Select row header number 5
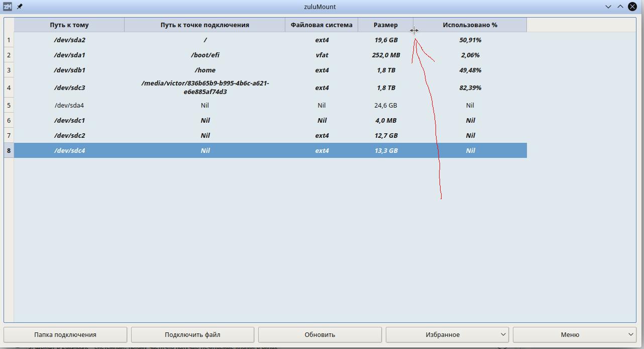This screenshot has width=644, height=349. point(9,105)
